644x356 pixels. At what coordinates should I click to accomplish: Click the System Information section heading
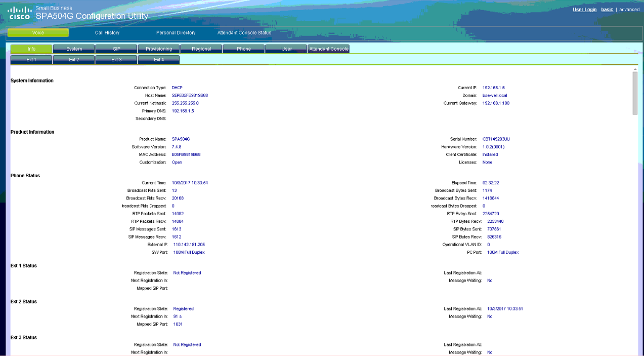[x=32, y=81]
